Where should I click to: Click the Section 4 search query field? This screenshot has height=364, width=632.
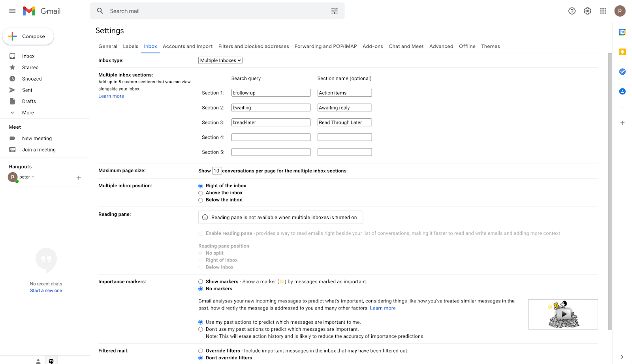[x=271, y=137]
